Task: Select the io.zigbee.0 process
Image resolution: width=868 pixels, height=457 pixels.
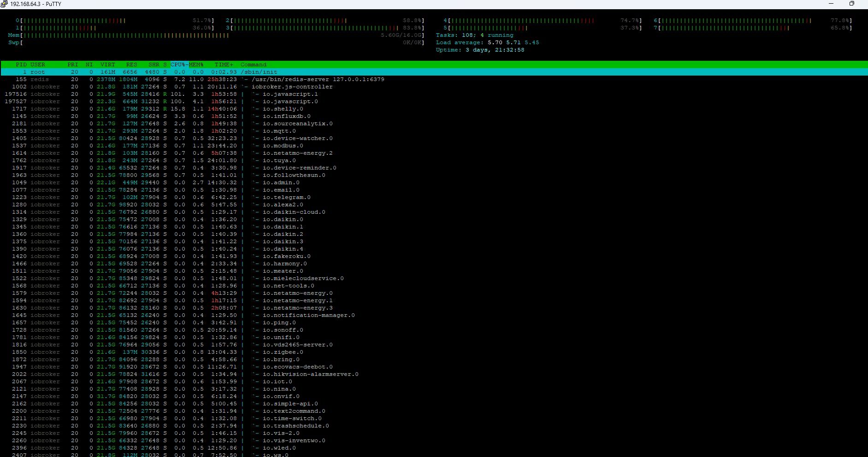Action: [x=434, y=352]
